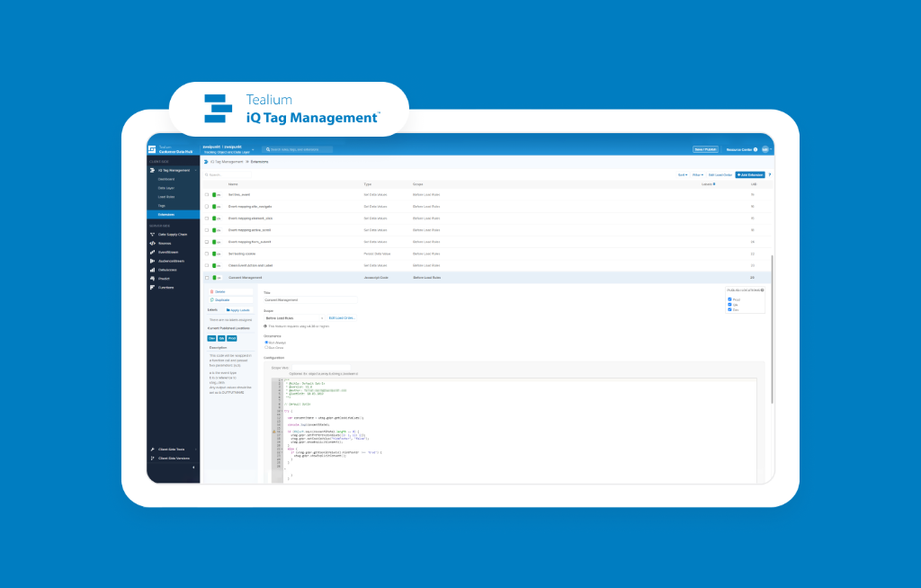
Task: Open the Filter dropdown
Action: (x=698, y=175)
